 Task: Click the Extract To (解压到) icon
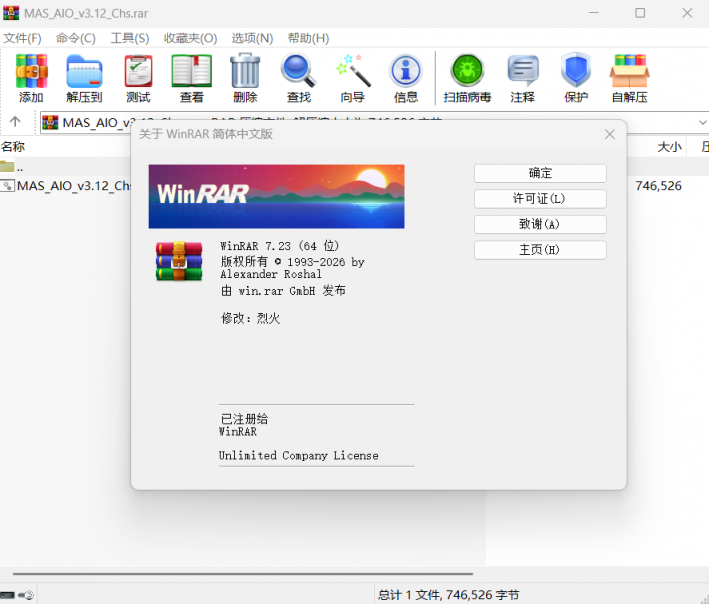[84, 78]
